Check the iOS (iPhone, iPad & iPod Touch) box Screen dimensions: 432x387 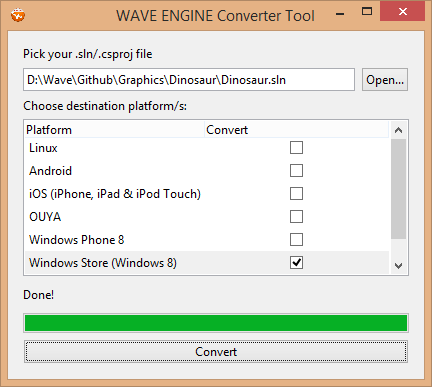coord(296,193)
